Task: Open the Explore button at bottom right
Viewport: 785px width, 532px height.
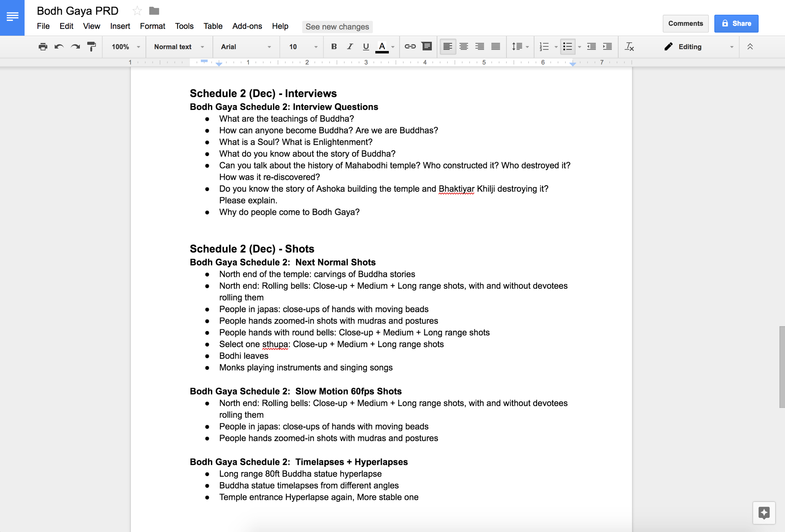Action: (x=764, y=513)
